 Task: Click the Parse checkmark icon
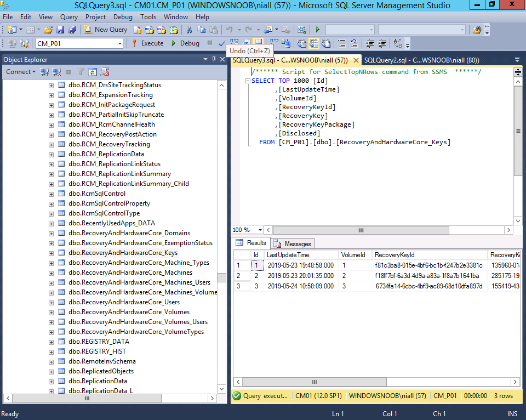pyautogui.click(x=222, y=43)
